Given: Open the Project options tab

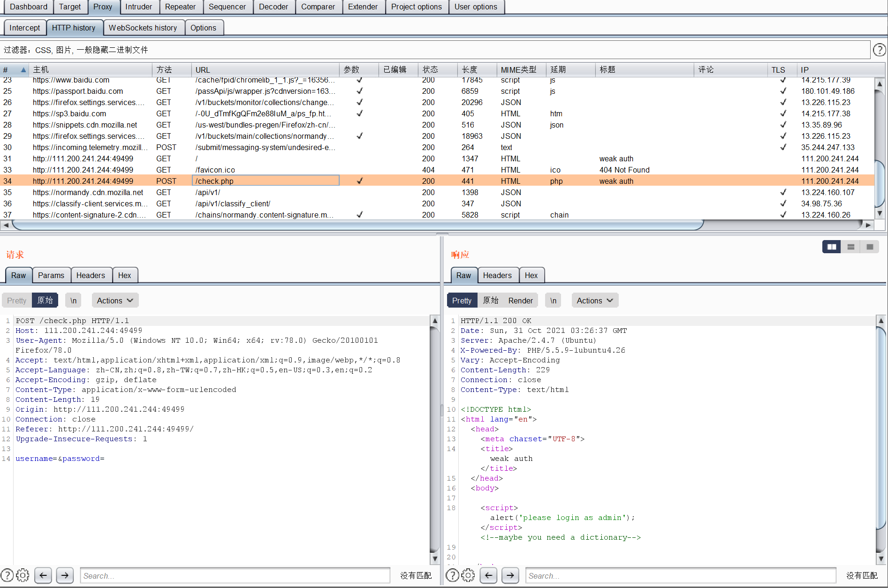Looking at the screenshot, I should point(417,7).
